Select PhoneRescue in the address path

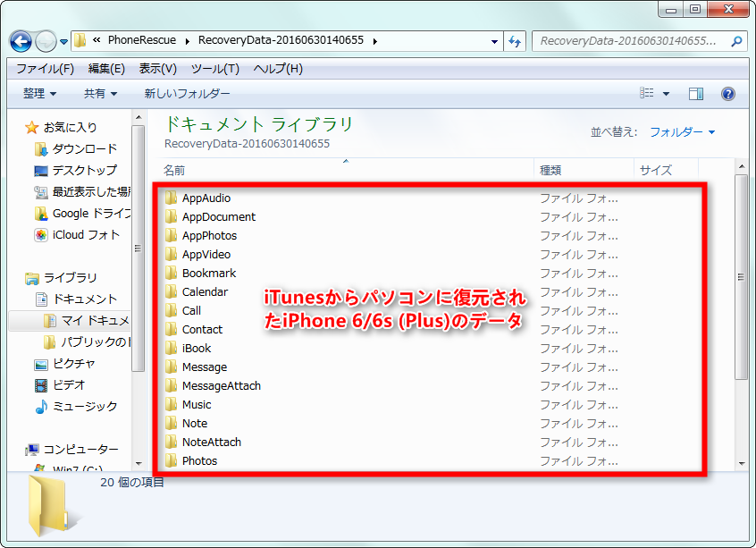coord(142,40)
